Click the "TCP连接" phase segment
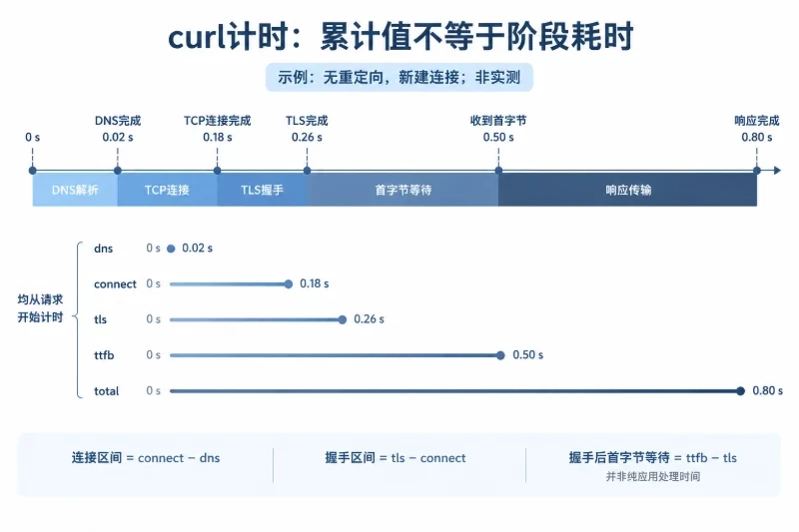Viewport: 799px width, 532px height. click(167, 190)
